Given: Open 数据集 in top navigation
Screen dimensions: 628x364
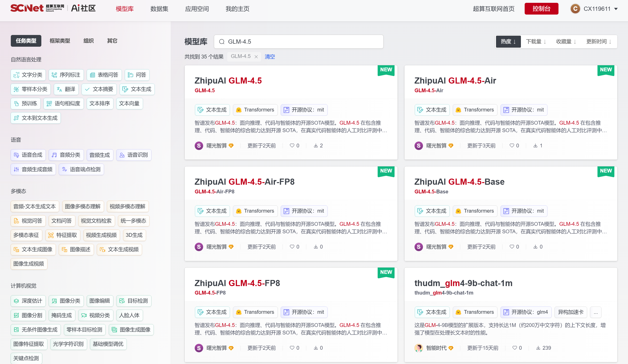Looking at the screenshot, I should pyautogui.click(x=159, y=9).
